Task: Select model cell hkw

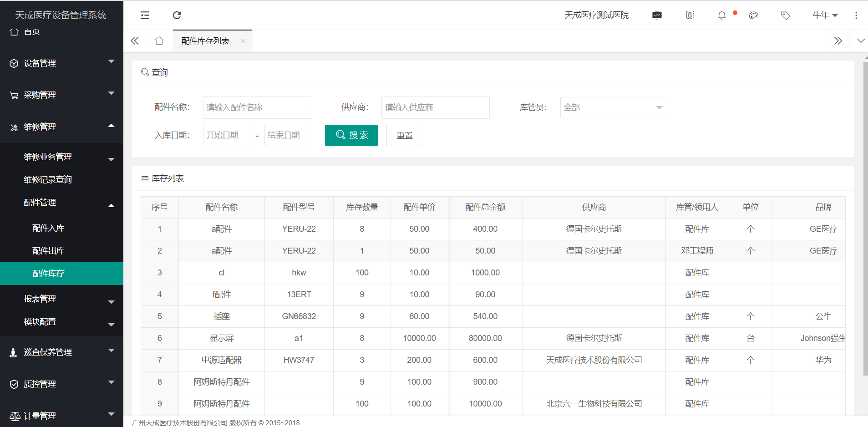Action: pyautogui.click(x=299, y=273)
